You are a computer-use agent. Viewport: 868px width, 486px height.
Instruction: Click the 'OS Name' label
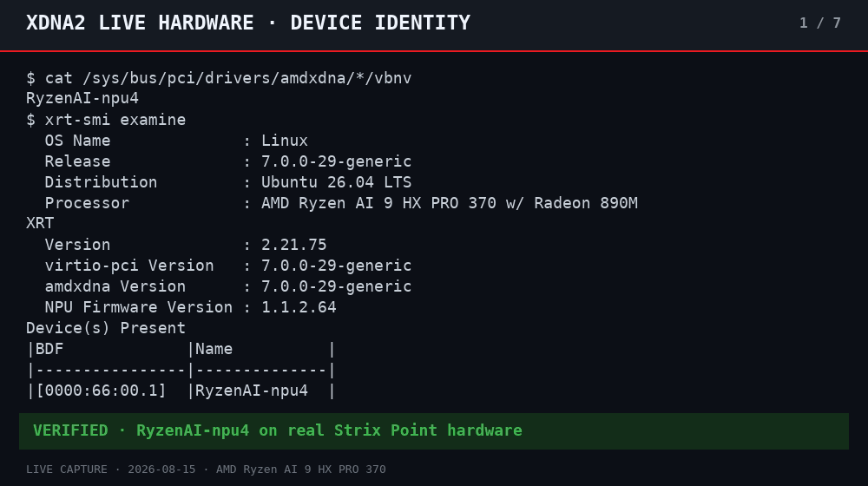77,141
